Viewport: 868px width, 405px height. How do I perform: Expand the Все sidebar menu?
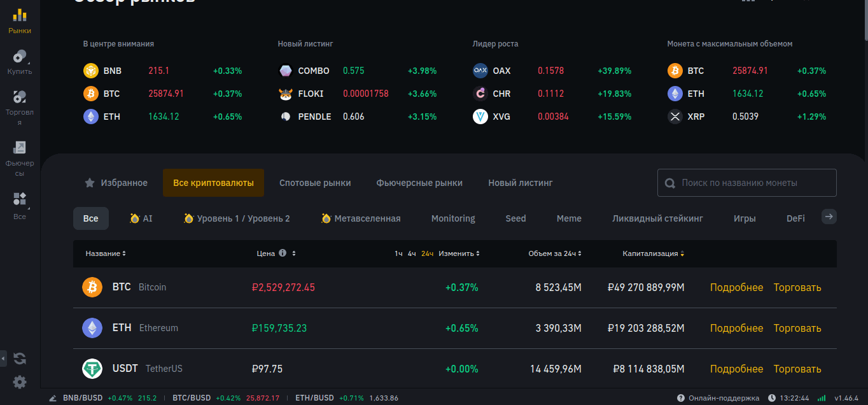tap(20, 205)
